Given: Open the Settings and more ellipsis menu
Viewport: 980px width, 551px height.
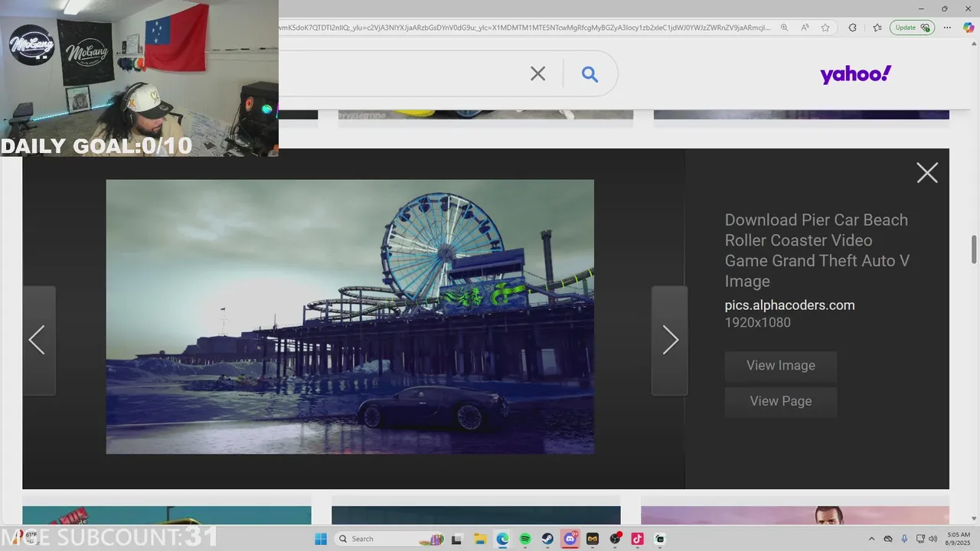Looking at the screenshot, I should [x=948, y=28].
